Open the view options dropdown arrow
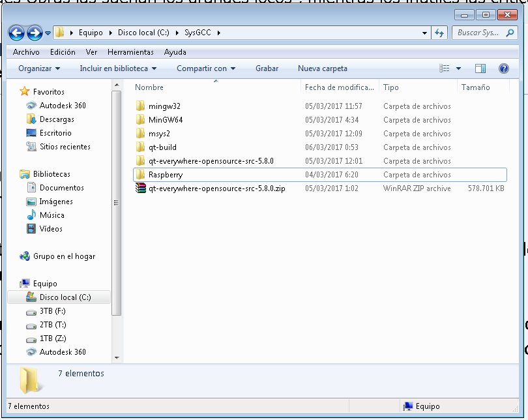Viewport: 528px width, 420px height. (459, 68)
